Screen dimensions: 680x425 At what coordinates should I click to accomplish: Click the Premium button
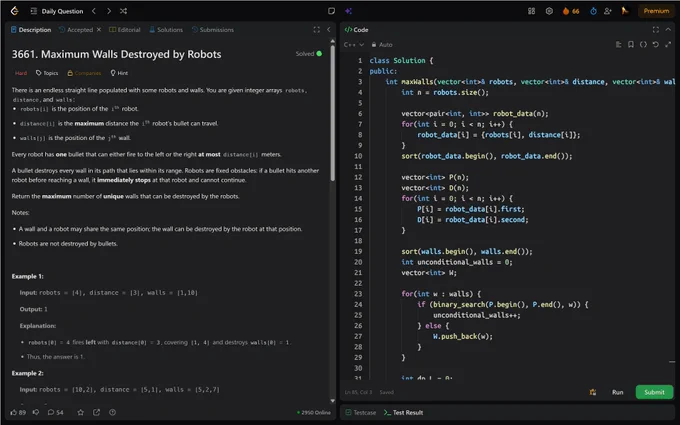point(656,11)
